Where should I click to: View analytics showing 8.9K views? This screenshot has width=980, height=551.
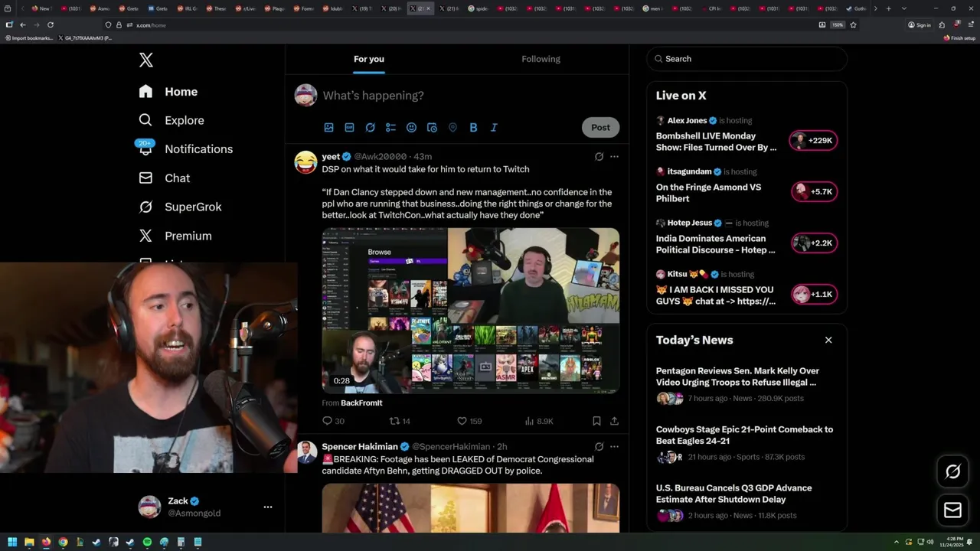(x=539, y=421)
